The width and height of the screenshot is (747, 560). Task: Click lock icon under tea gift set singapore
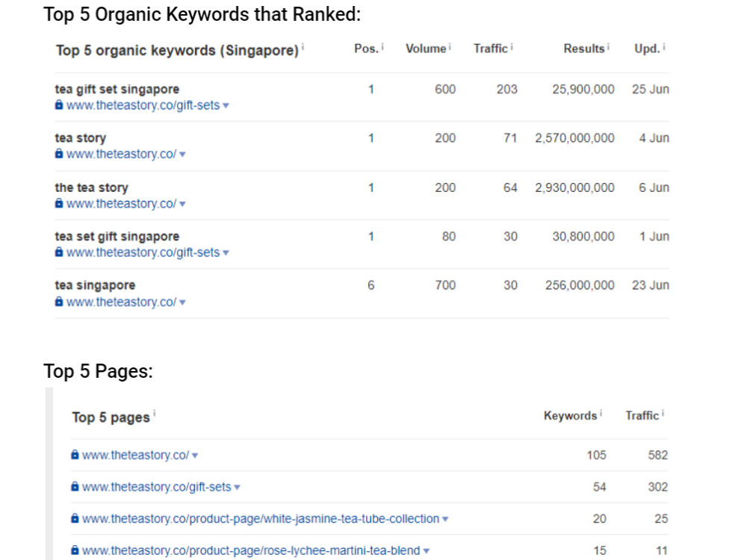(x=59, y=105)
